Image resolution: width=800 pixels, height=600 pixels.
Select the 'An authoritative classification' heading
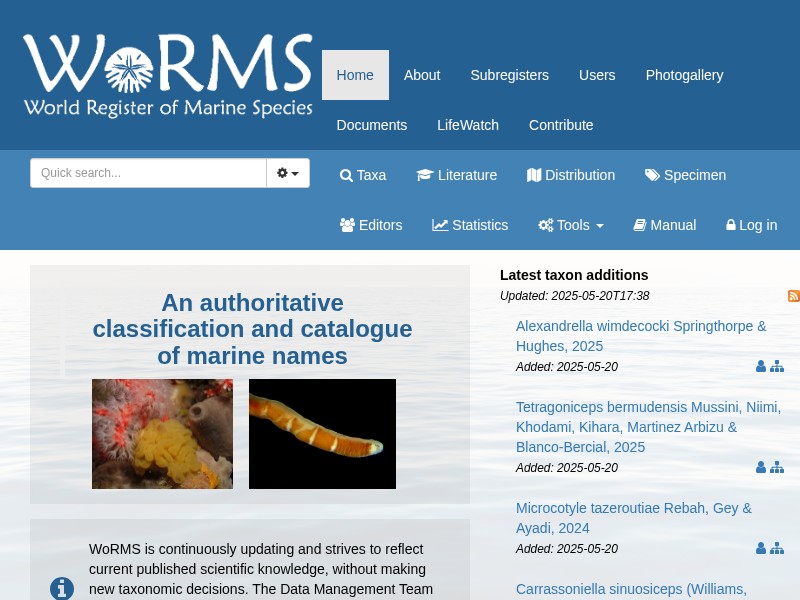[253, 329]
